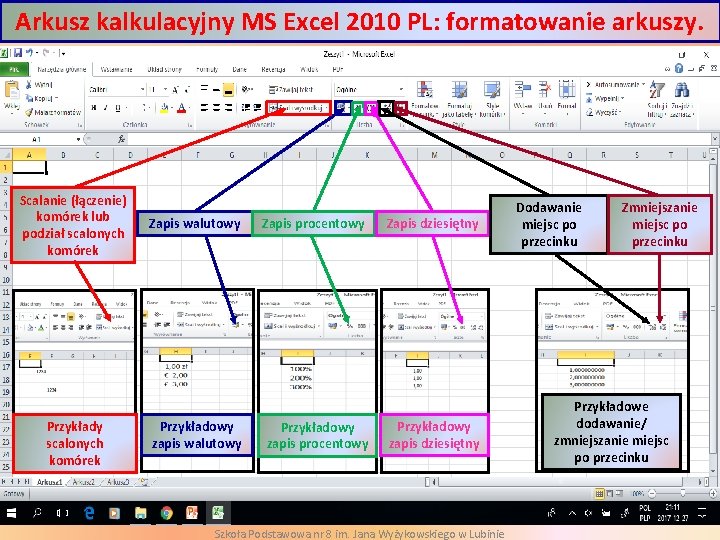The height and width of the screenshot is (540, 720).
Task: Toggle top vertical alignment
Action: tap(205, 89)
